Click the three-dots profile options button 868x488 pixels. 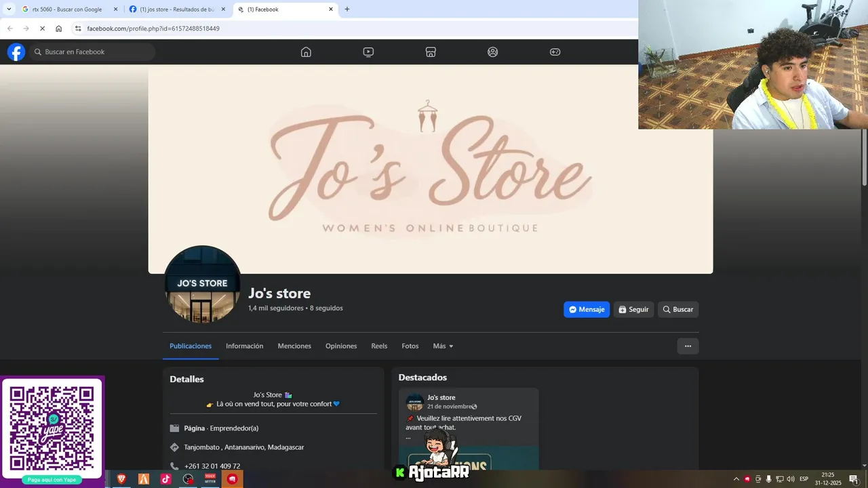688,346
